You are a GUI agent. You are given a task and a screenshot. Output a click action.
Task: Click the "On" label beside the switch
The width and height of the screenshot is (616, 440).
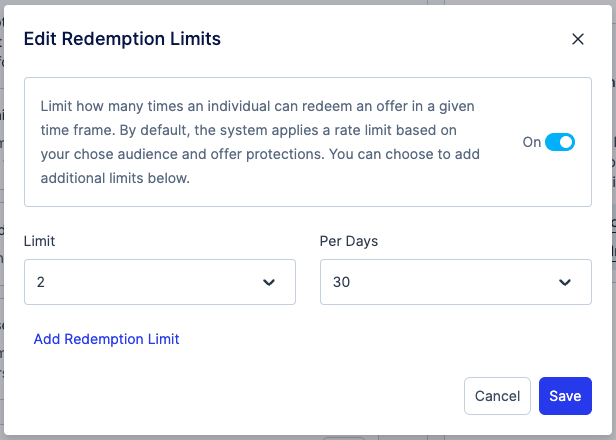[x=531, y=142]
